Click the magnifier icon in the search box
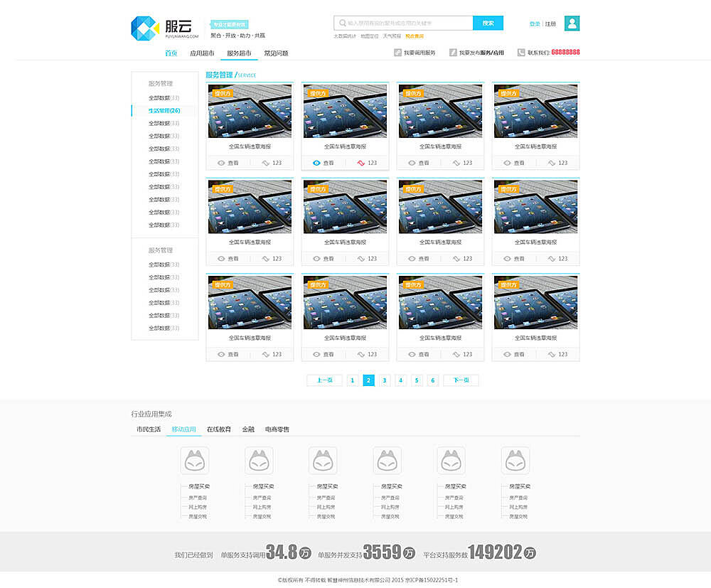711x588 pixels. (x=343, y=23)
